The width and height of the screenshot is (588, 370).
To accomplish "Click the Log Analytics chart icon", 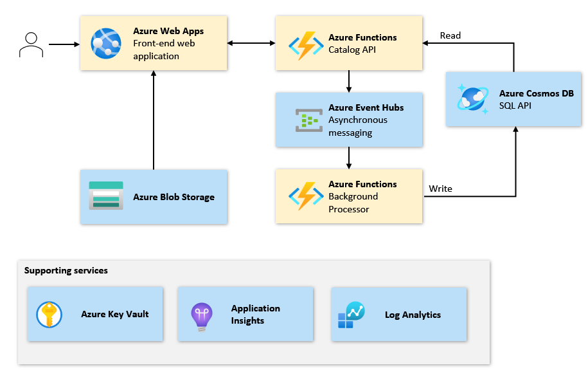I will click(352, 315).
